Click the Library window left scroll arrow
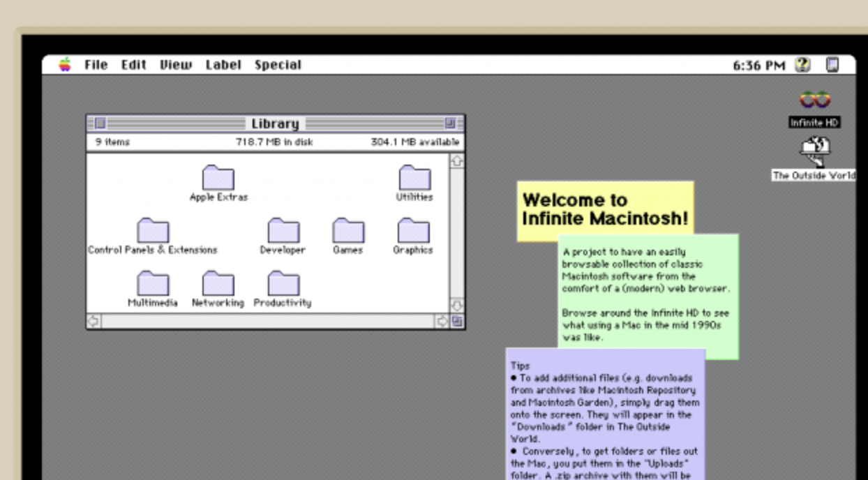This screenshot has height=480, width=868. pos(94,322)
